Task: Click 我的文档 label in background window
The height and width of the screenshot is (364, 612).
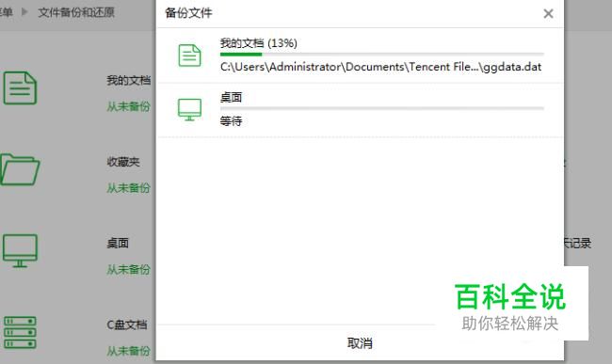Action: [128, 80]
